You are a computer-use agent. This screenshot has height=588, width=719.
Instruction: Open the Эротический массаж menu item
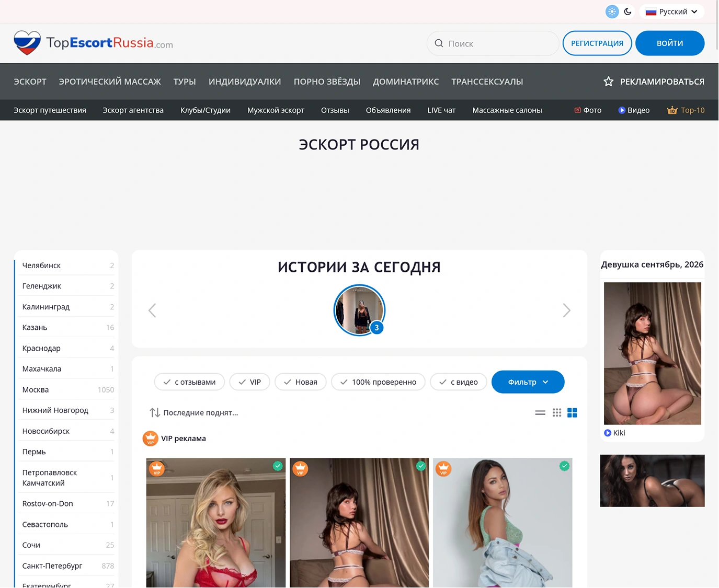[110, 82]
